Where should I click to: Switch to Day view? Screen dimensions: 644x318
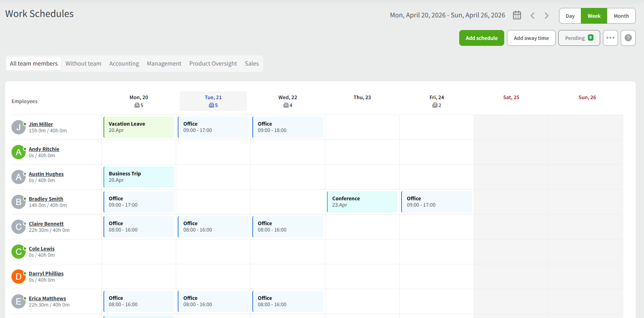(570, 16)
